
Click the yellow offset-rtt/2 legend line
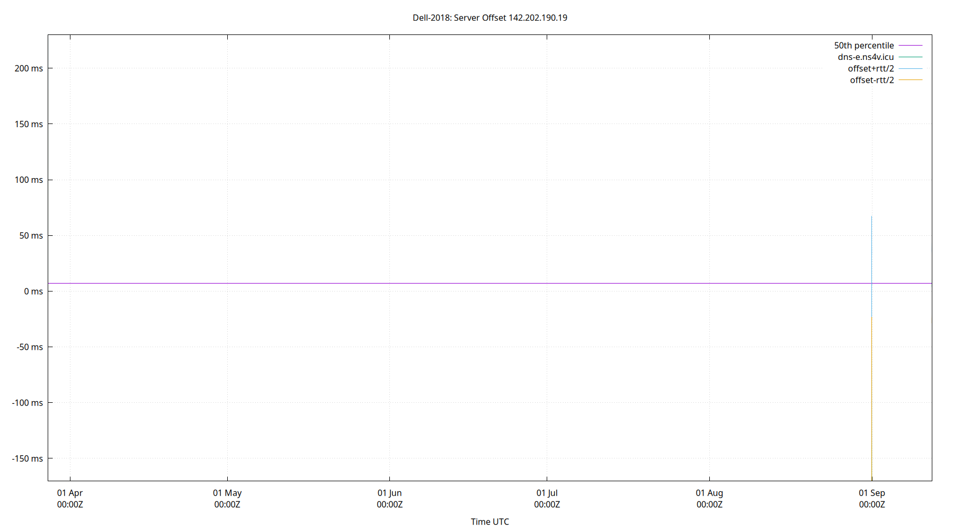pyautogui.click(x=911, y=80)
